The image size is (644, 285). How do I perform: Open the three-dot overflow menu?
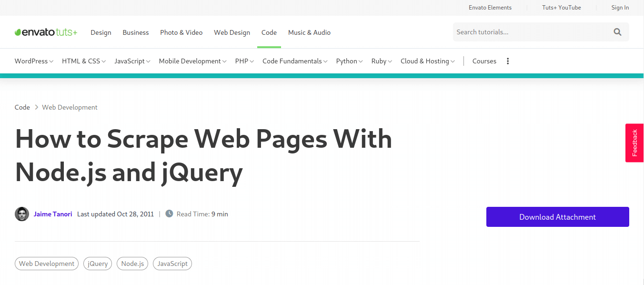point(508,61)
